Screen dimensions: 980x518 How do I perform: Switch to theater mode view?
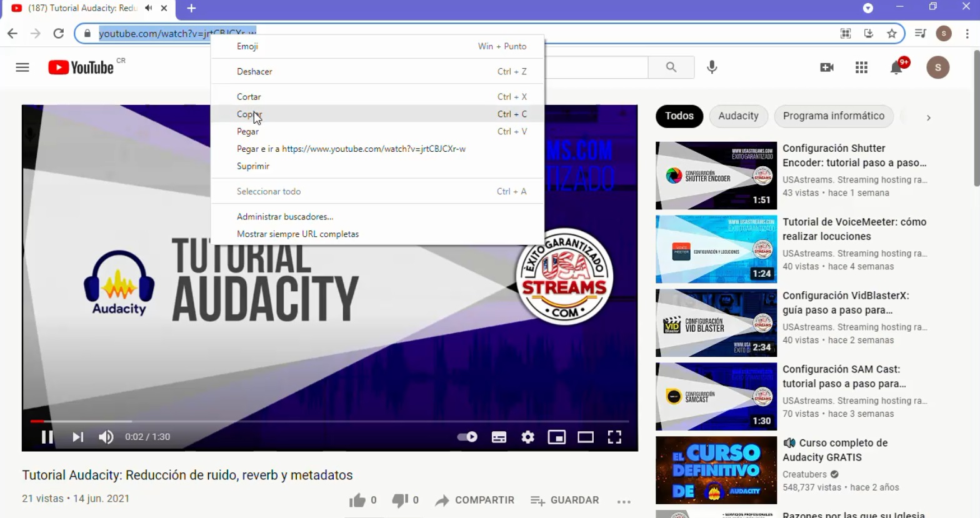point(586,437)
